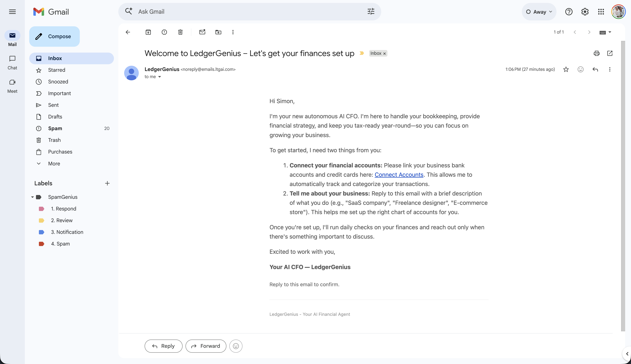This screenshot has height=364, width=631.
Task: Open the Move to folder icon
Action: (218, 32)
